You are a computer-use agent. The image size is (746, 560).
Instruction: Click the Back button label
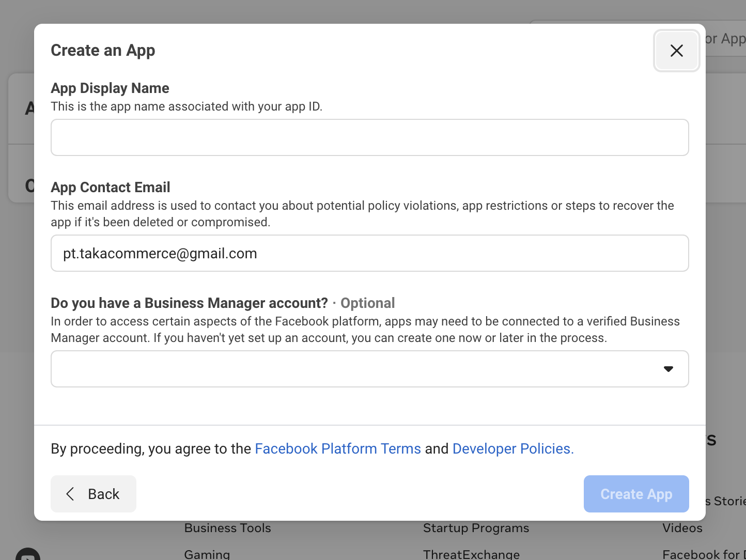pos(103,494)
